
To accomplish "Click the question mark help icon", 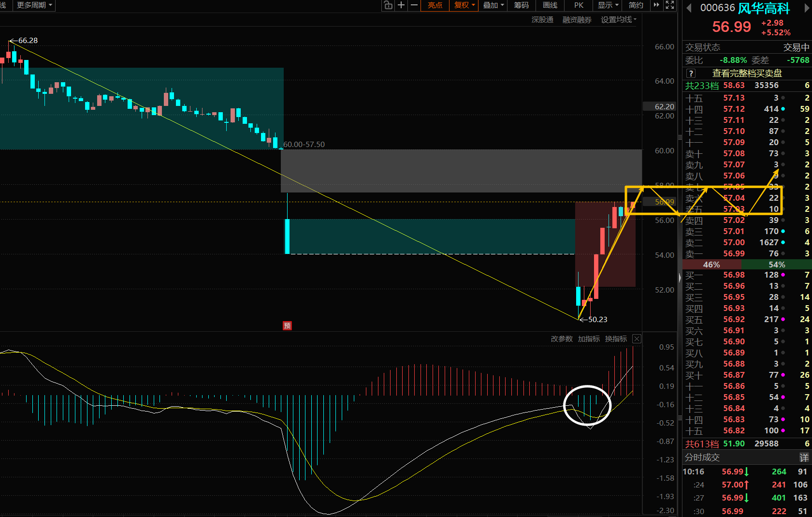I will pyautogui.click(x=691, y=74).
